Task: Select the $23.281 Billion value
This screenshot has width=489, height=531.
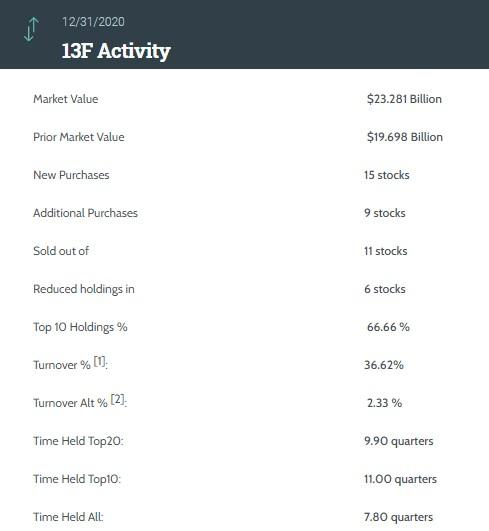Action: [404, 99]
